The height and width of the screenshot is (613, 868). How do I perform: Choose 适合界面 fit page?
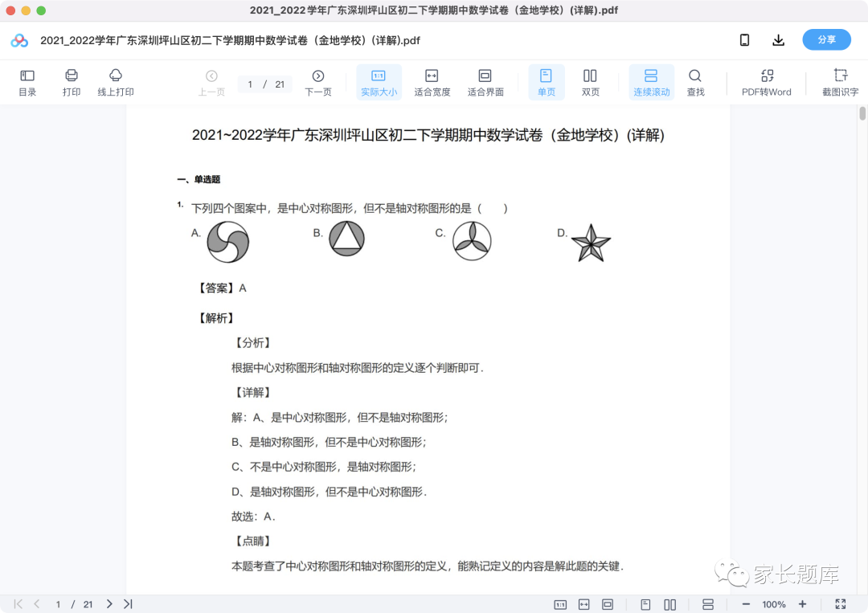485,83
